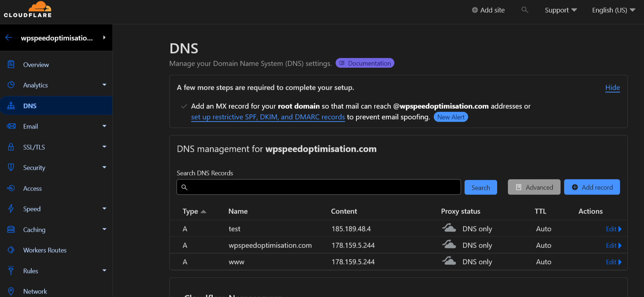Image resolution: width=644 pixels, height=297 pixels.
Task: Expand the Email sidebar section arrow
Action: [104, 126]
